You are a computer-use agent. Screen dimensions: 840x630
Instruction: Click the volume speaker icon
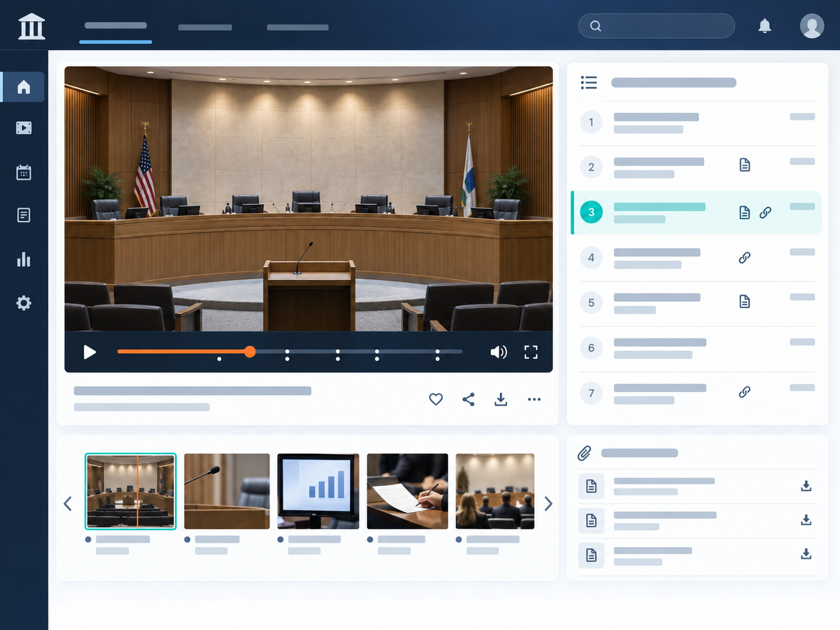coord(499,352)
